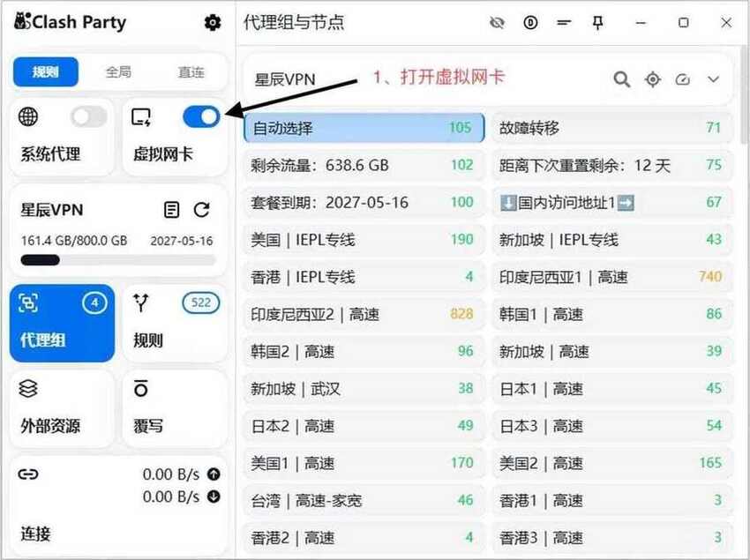Select node 台湾 | 高速-家宽
Image resolution: width=750 pixels, height=560 pixels.
[x=364, y=501]
